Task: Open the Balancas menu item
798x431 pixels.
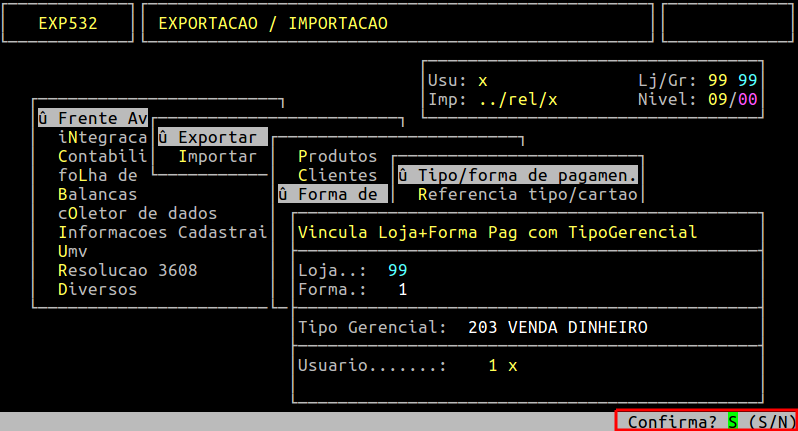Action: coord(97,194)
